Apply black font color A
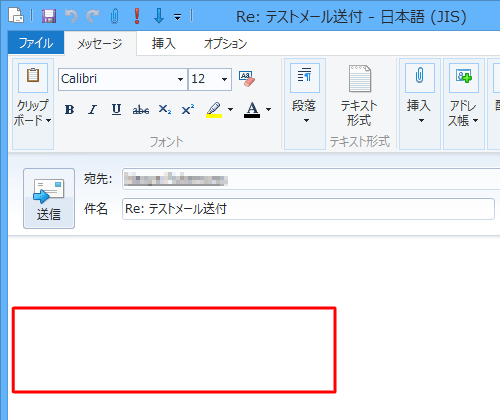This screenshot has height=420, width=500. coord(252,110)
